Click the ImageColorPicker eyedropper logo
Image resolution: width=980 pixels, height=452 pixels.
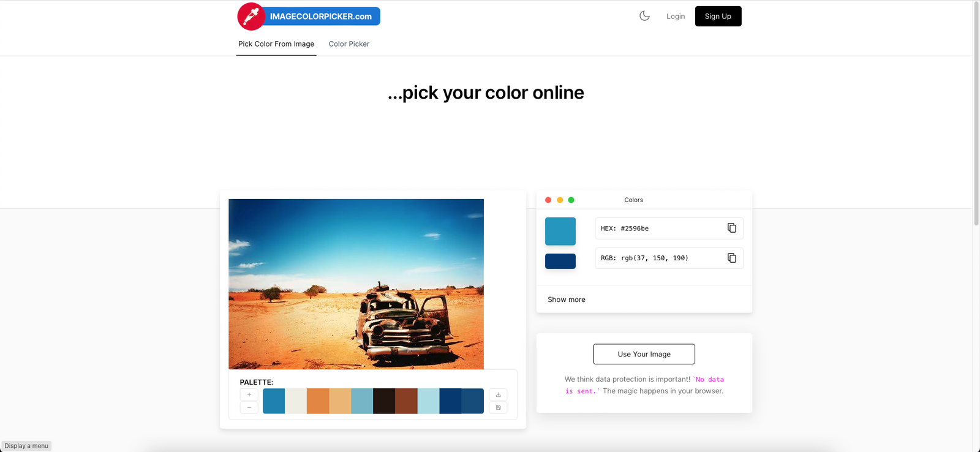point(251,17)
